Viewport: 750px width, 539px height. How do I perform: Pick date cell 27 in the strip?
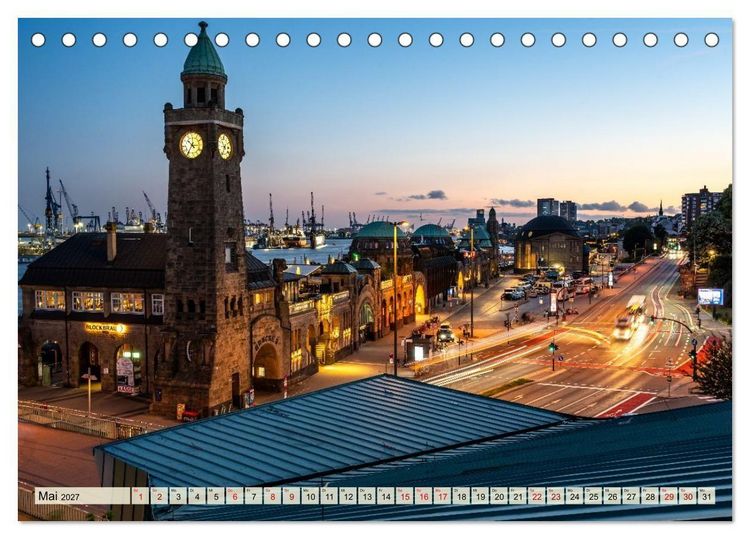(631, 496)
